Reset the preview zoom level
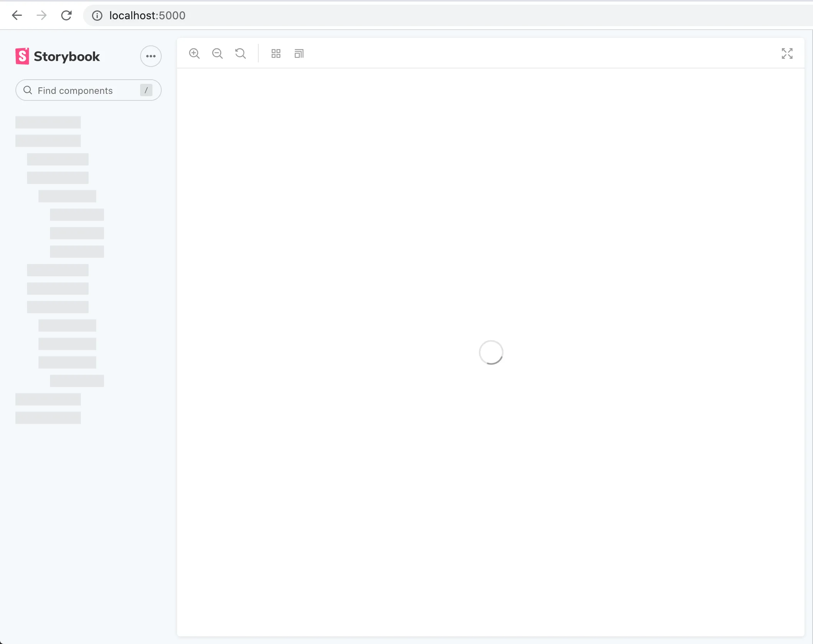This screenshot has width=813, height=644. (240, 53)
